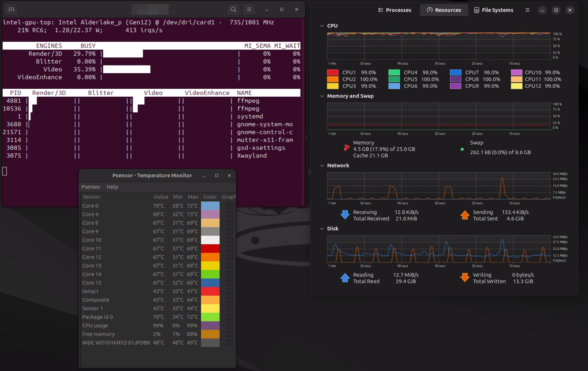Collapse the CPU section
The width and height of the screenshot is (588, 371).
(x=322, y=26)
